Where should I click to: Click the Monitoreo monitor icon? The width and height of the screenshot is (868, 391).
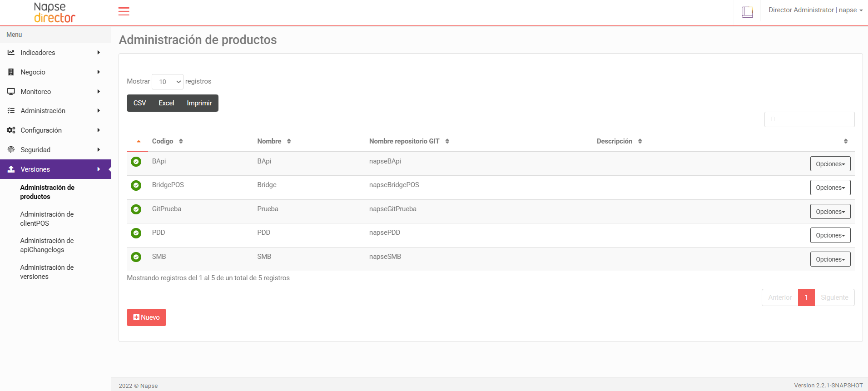(x=11, y=92)
